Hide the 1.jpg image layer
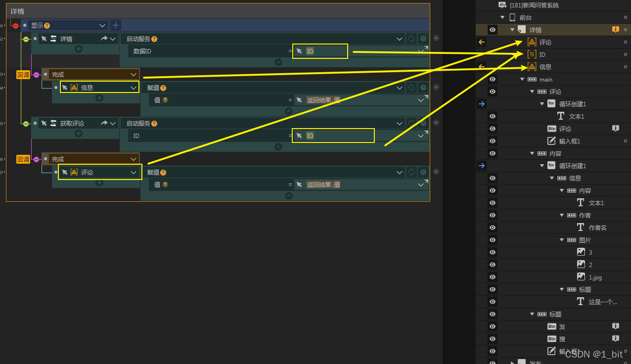This screenshot has width=631, height=364. 493,277
